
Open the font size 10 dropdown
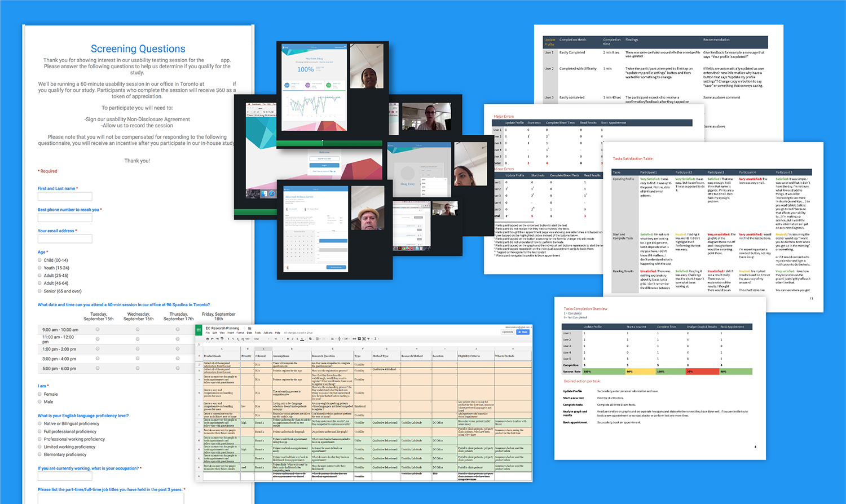pos(279,339)
